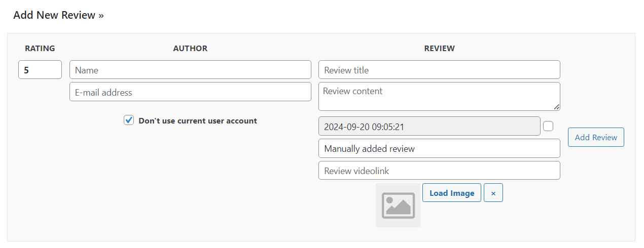This screenshot has width=644, height=248.
Task: Click the RATING column header
Action: (40, 49)
